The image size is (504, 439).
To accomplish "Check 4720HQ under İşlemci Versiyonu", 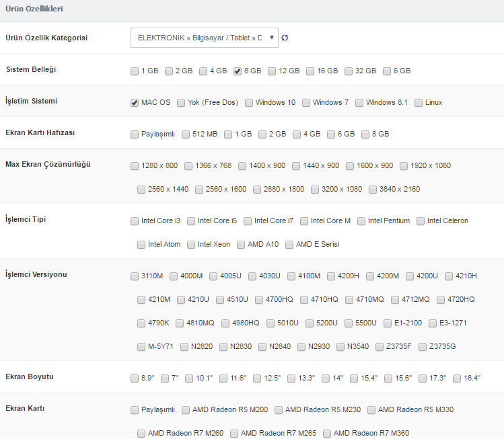I will click(441, 300).
